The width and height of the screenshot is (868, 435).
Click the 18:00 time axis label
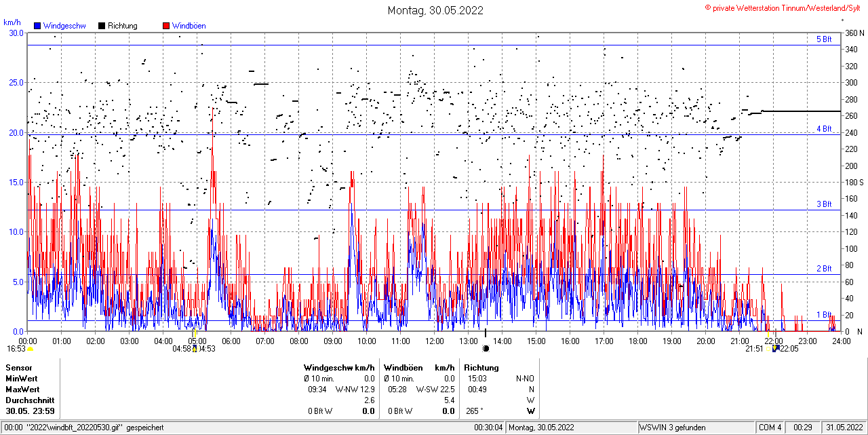coord(638,341)
